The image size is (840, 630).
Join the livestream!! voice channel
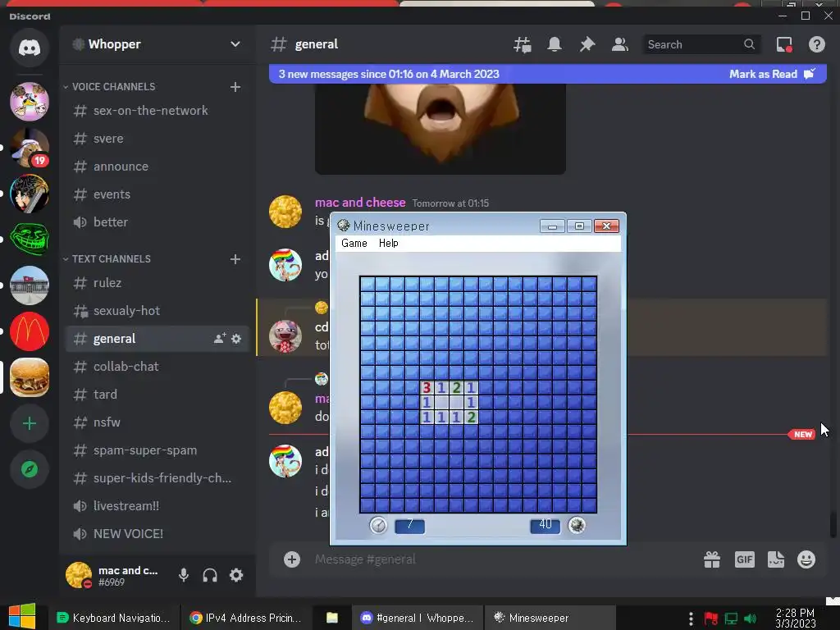tap(157, 505)
